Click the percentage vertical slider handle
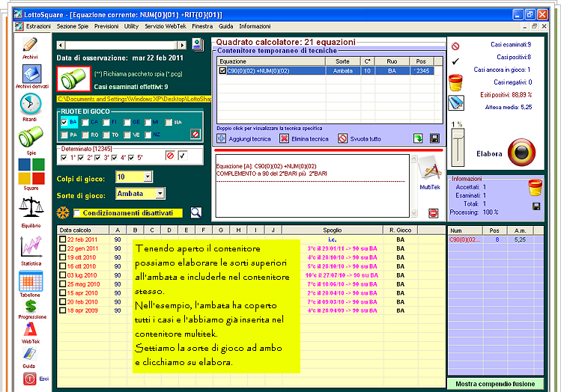561x392 pixels. [x=458, y=135]
